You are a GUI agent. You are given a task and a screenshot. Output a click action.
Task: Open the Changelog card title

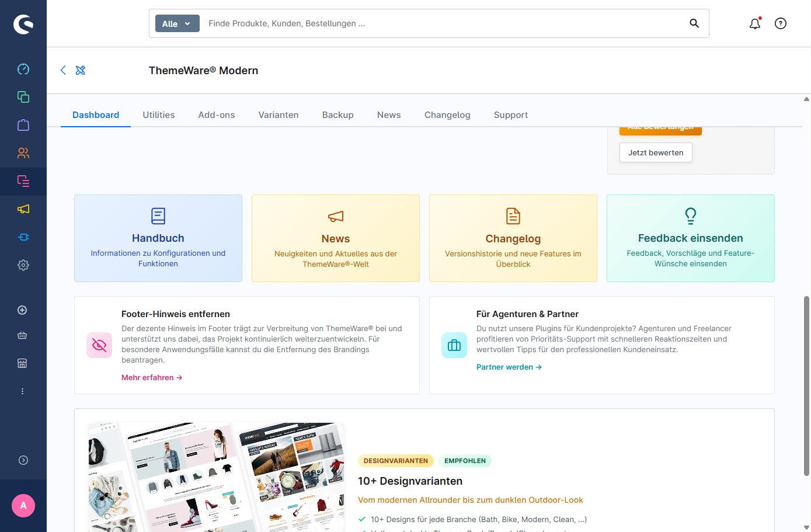point(513,239)
